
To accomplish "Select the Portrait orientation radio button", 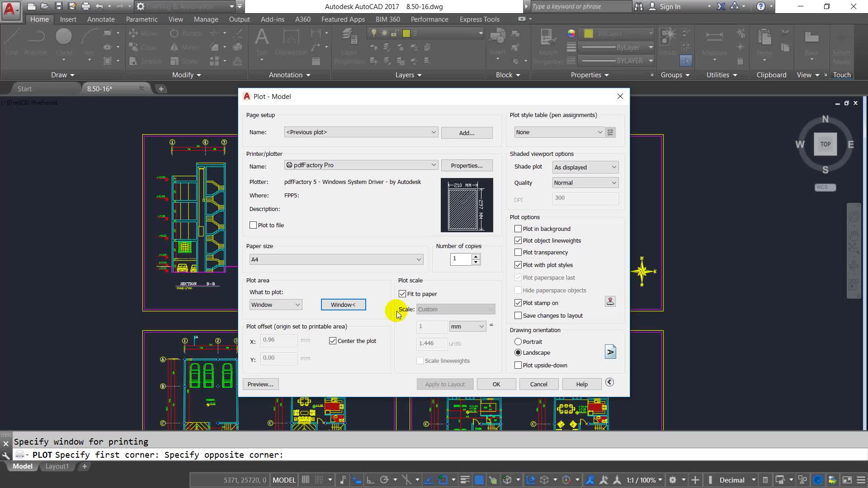I will [518, 342].
